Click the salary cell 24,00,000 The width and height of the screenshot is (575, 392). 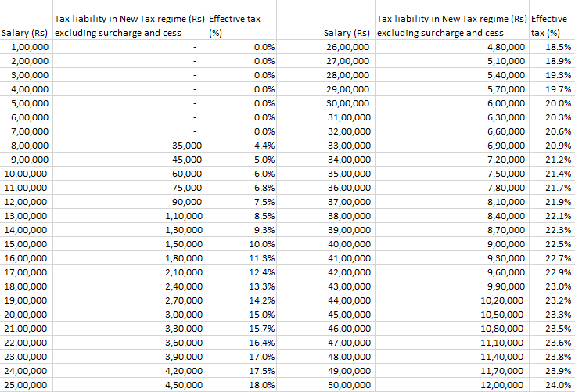point(26,371)
